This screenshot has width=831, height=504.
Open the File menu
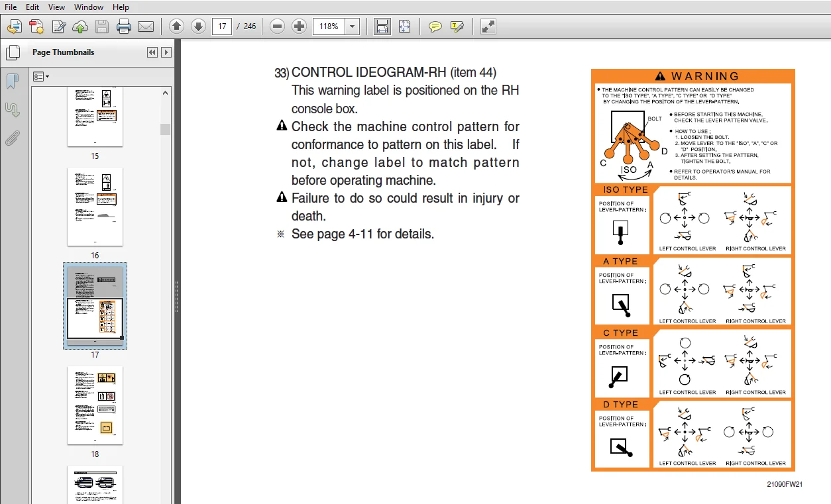11,7
